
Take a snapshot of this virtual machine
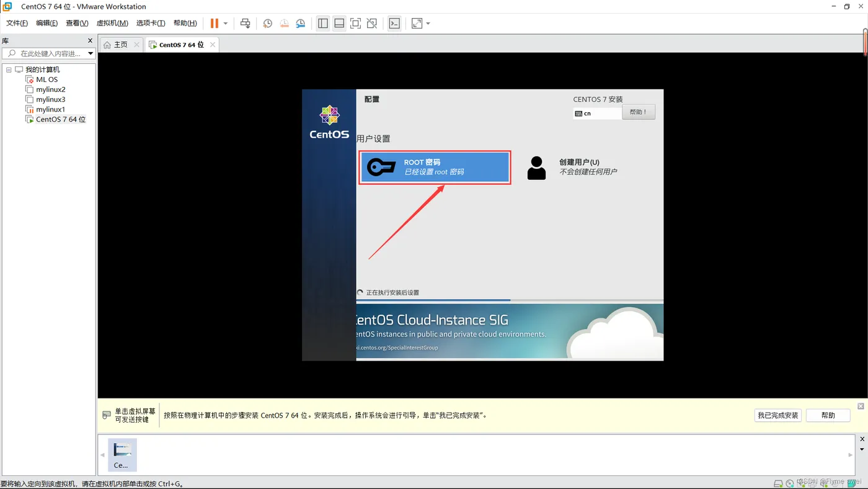(267, 23)
